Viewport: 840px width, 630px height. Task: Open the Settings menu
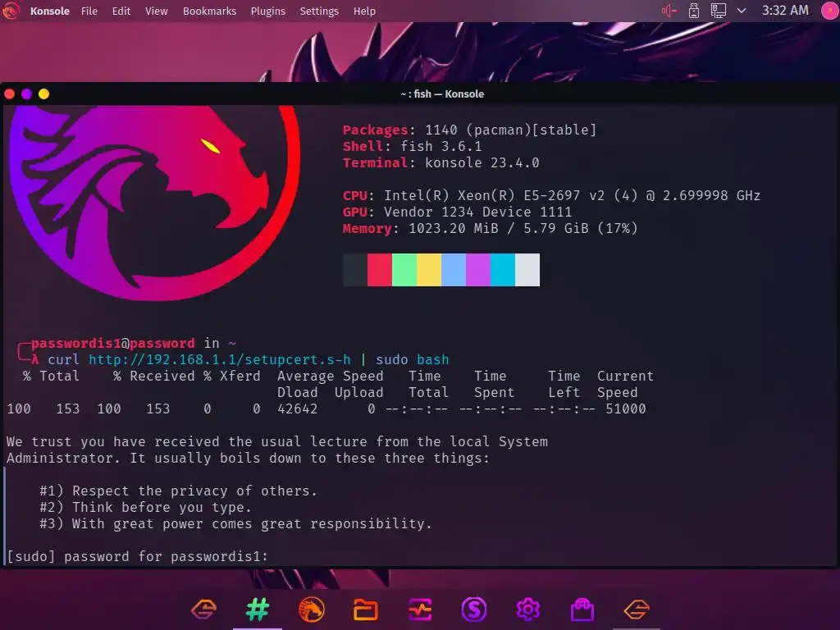click(319, 11)
